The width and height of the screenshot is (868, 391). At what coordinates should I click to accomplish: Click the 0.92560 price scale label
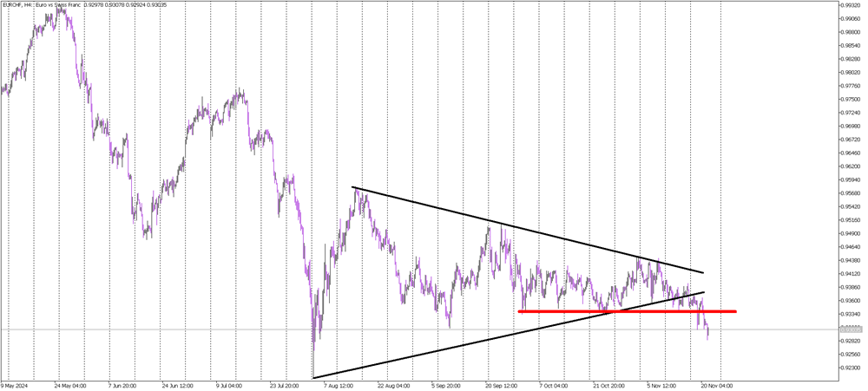[851, 355]
